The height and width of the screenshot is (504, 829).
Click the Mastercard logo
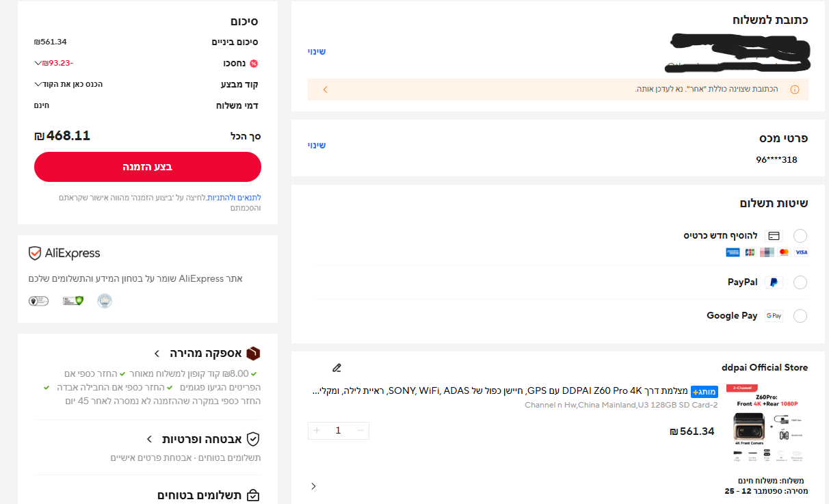click(784, 252)
